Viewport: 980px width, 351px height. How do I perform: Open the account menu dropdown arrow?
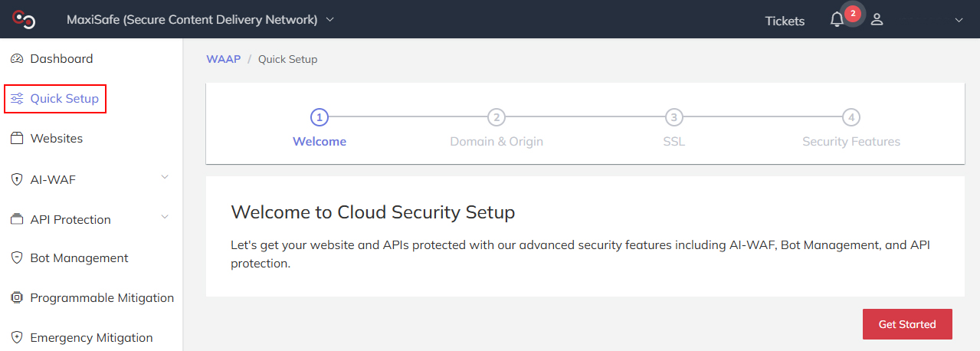click(959, 21)
